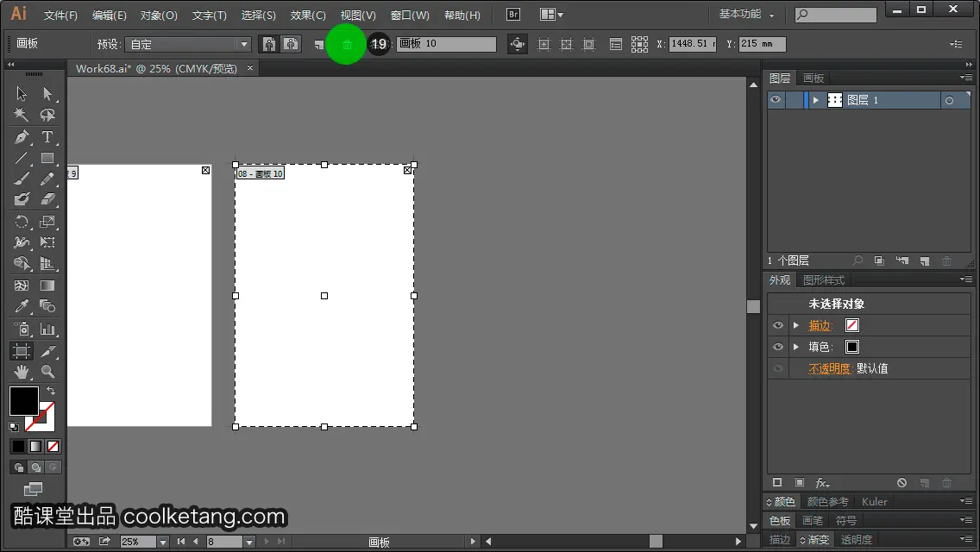
Task: Open the 文件(F) menu
Action: coord(60,15)
